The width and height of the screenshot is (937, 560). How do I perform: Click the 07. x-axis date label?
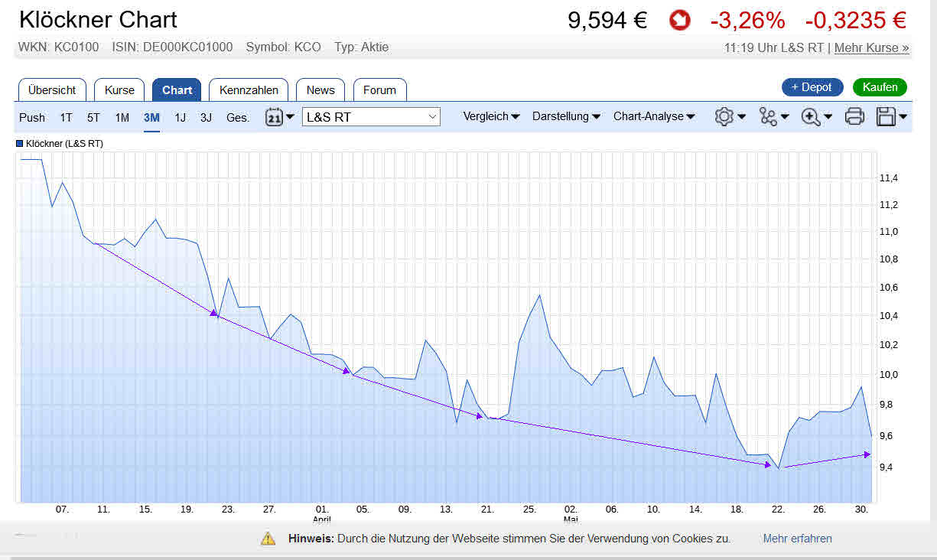63,509
